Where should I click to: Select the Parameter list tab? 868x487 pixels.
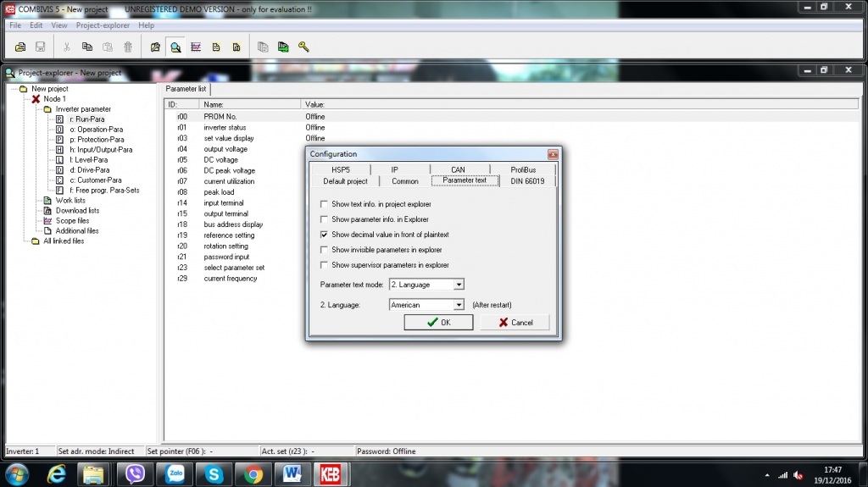[x=186, y=89]
